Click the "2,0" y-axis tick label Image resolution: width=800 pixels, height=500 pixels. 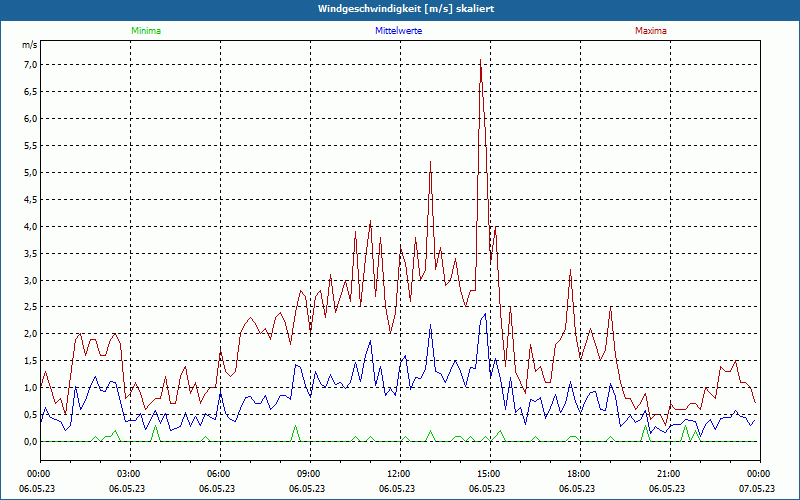tap(31, 334)
